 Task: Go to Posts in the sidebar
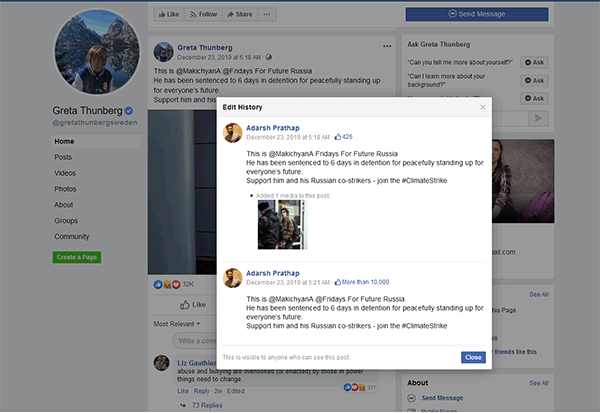[63, 157]
